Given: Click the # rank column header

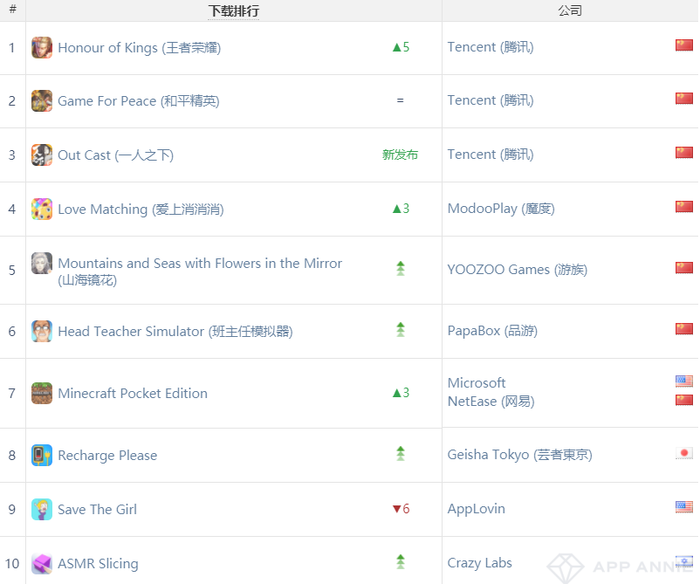Looking at the screenshot, I should pos(12,9).
